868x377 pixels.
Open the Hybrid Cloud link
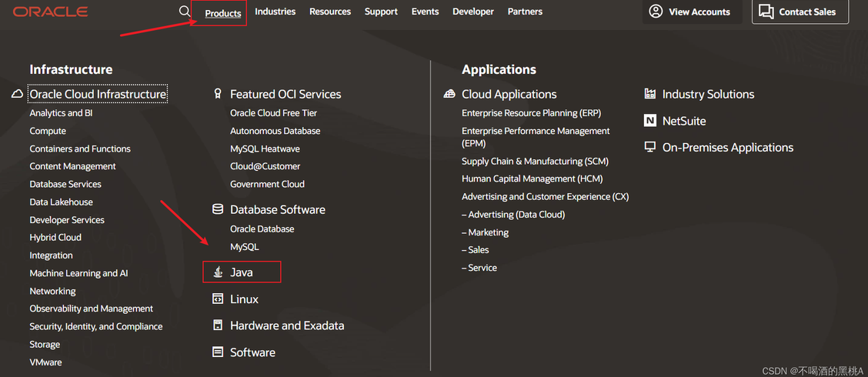[x=55, y=237]
